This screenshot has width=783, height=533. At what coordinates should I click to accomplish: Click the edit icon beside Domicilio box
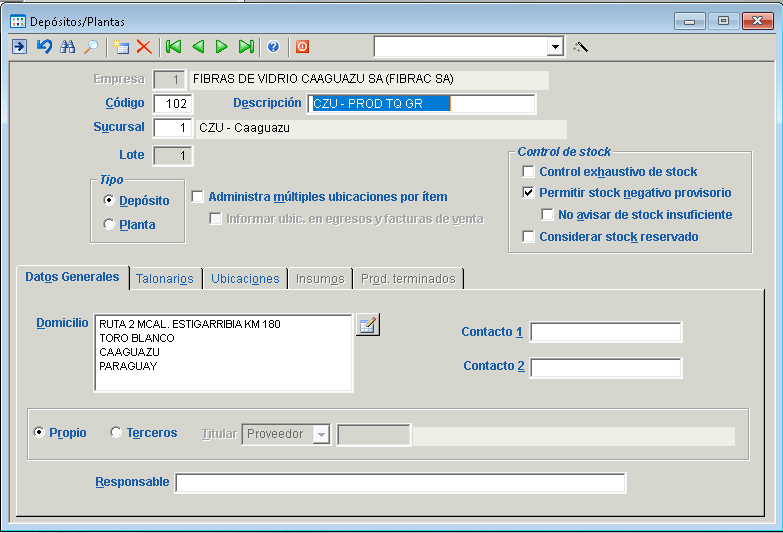[367, 325]
